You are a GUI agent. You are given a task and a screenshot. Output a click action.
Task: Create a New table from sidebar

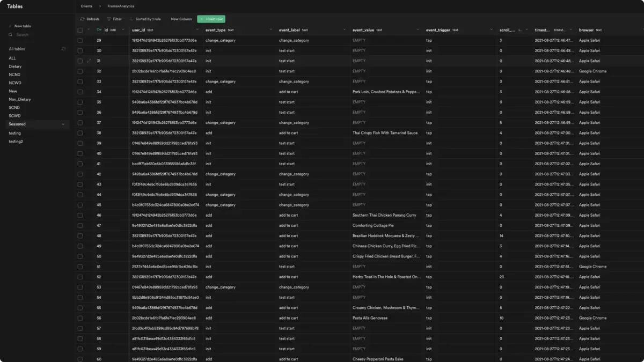pyautogui.click(x=20, y=26)
